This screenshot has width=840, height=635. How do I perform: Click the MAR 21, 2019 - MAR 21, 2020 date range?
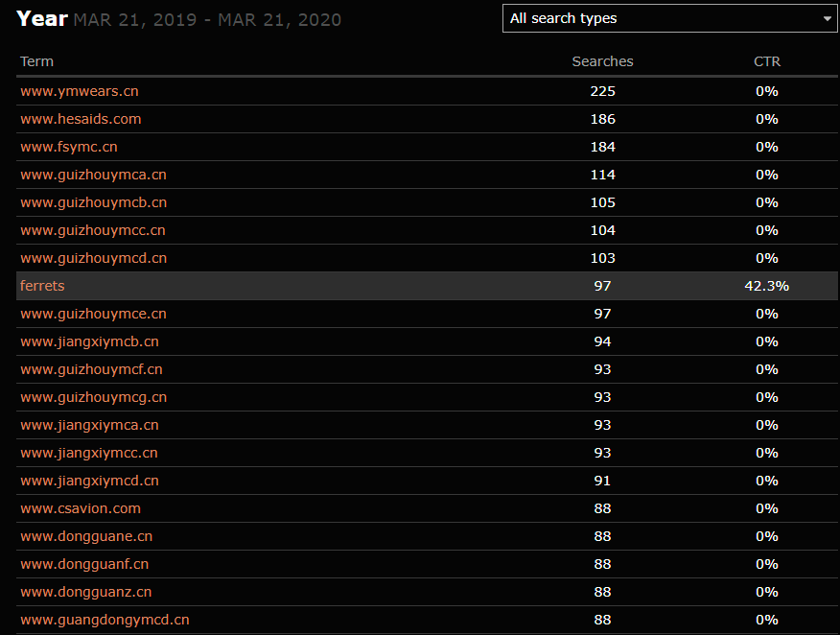click(207, 20)
